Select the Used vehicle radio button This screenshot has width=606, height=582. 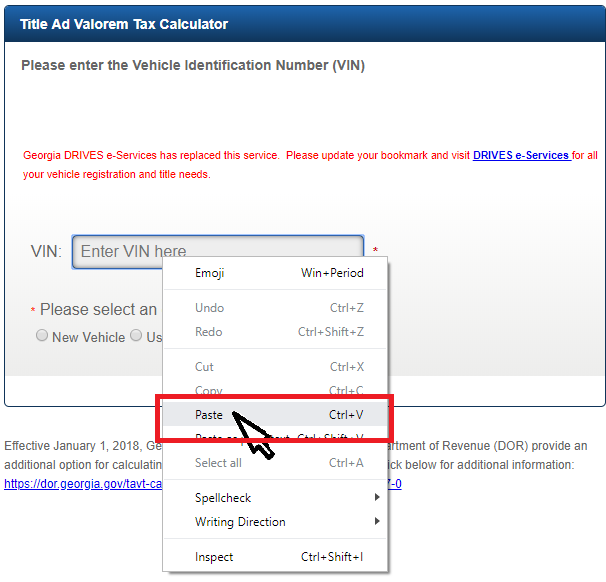click(x=136, y=335)
